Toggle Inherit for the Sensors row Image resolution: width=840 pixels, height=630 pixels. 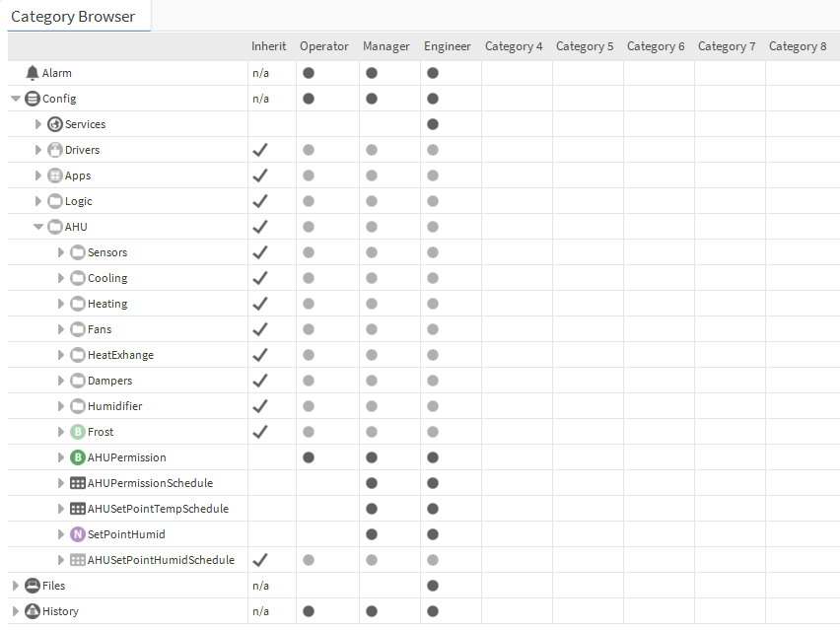pos(259,251)
